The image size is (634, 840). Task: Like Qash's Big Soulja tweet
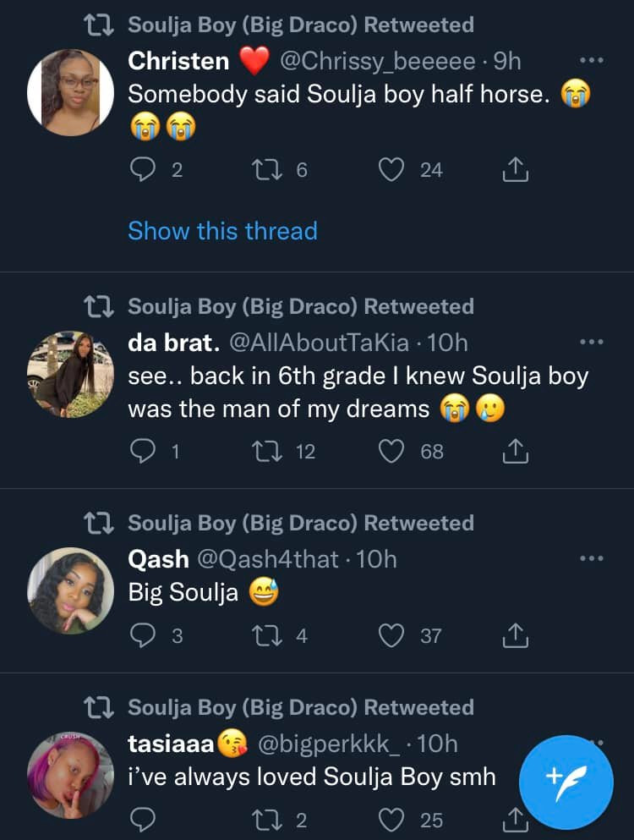(x=391, y=635)
